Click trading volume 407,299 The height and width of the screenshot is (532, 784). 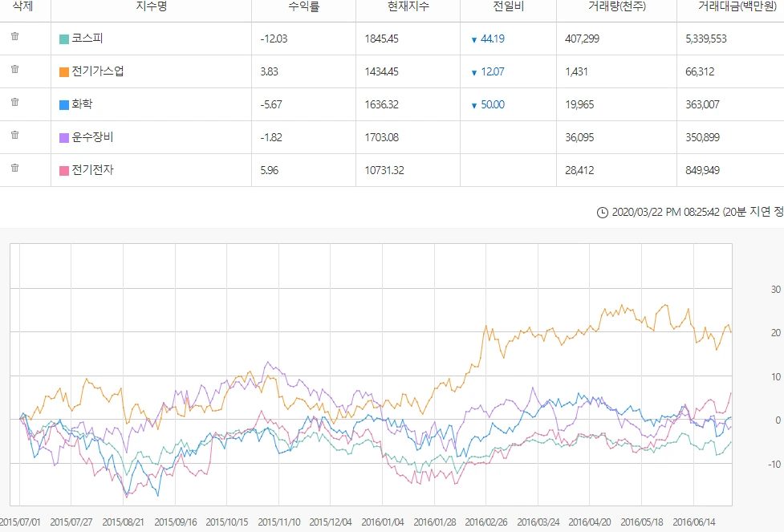pos(582,39)
